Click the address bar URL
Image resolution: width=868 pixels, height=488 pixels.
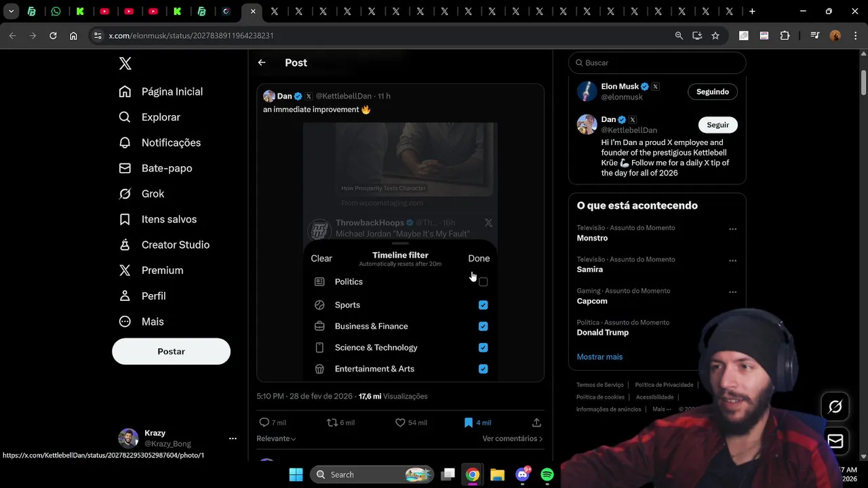[191, 35]
